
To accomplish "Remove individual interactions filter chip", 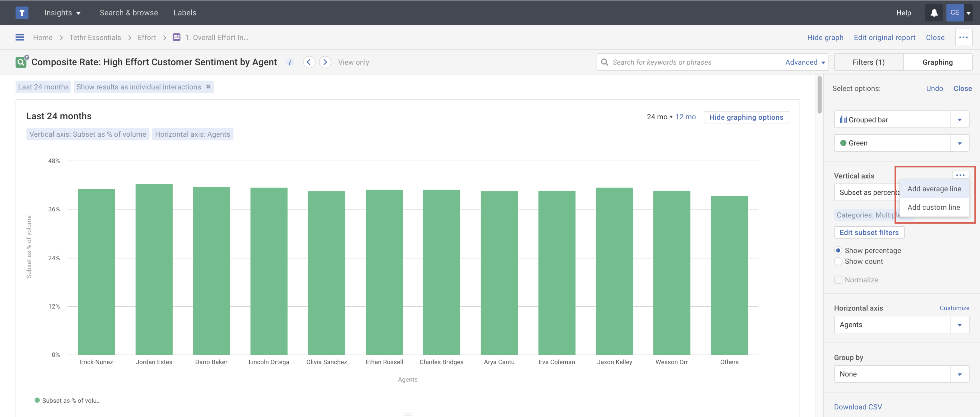I will tap(208, 87).
